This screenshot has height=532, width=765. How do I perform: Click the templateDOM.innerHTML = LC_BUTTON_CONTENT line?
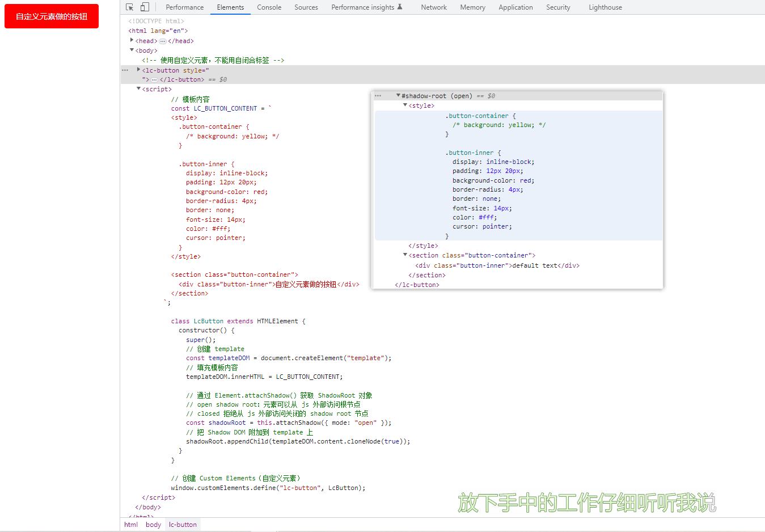pyautogui.click(x=264, y=377)
